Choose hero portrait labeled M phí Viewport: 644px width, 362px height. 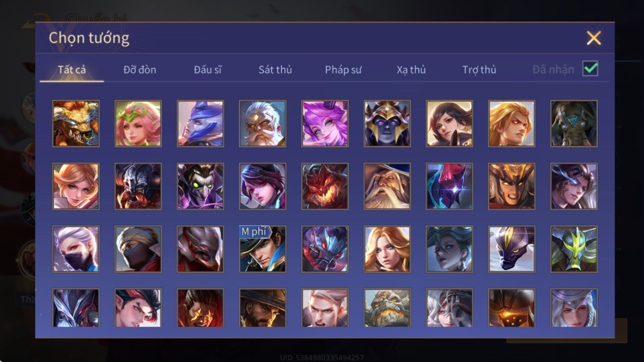[263, 249]
